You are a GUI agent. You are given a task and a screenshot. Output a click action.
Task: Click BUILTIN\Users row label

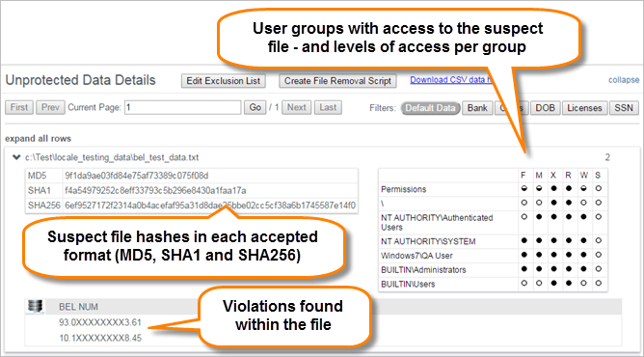tap(408, 285)
